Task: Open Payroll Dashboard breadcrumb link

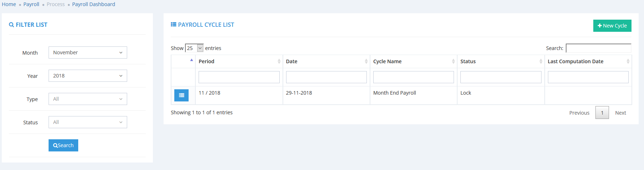Action: (94, 4)
